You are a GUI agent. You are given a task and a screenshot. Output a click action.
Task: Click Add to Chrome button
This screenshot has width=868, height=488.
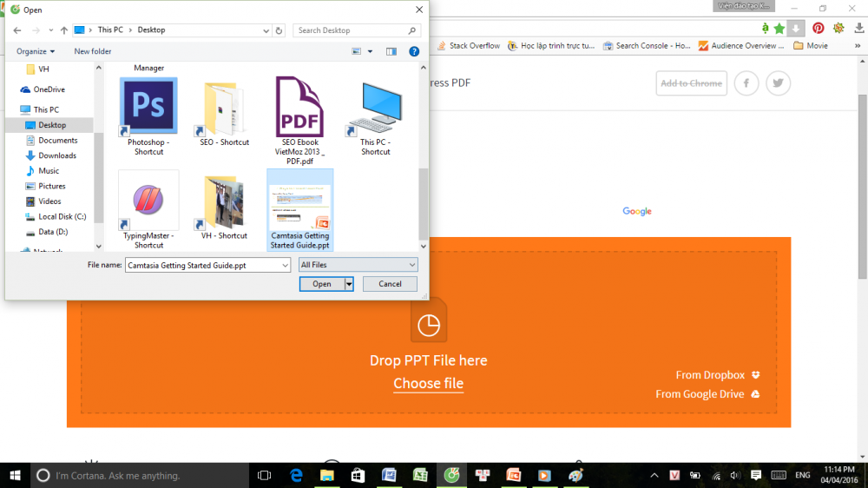click(692, 83)
